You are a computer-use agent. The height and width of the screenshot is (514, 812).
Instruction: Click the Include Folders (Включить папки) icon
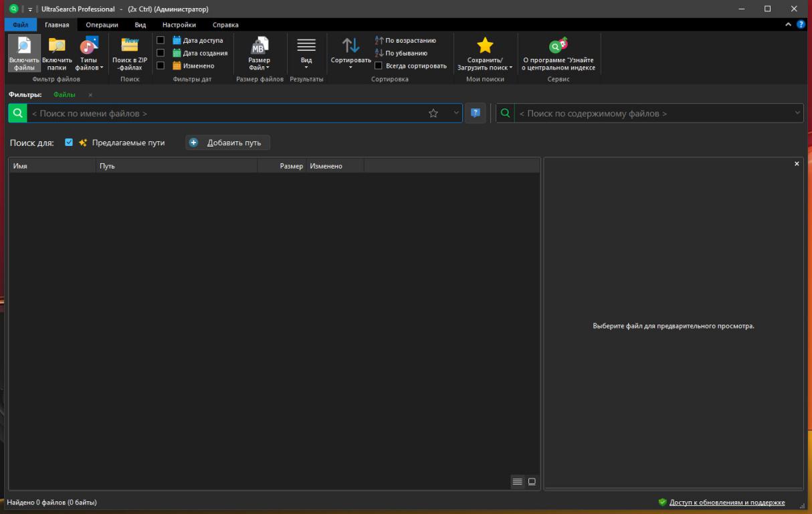[x=57, y=47]
